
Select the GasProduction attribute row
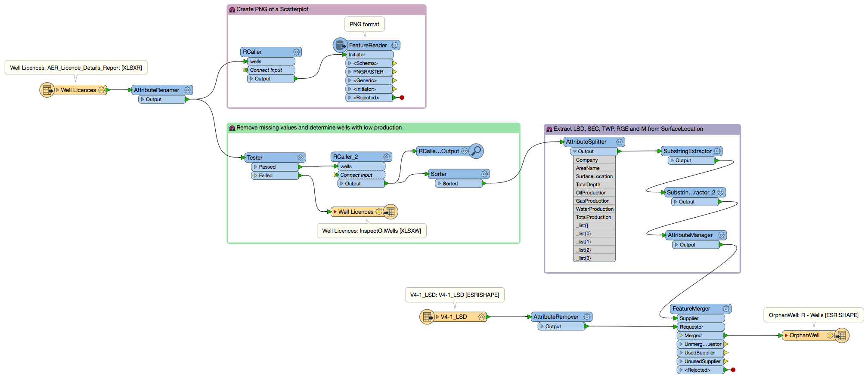[594, 201]
